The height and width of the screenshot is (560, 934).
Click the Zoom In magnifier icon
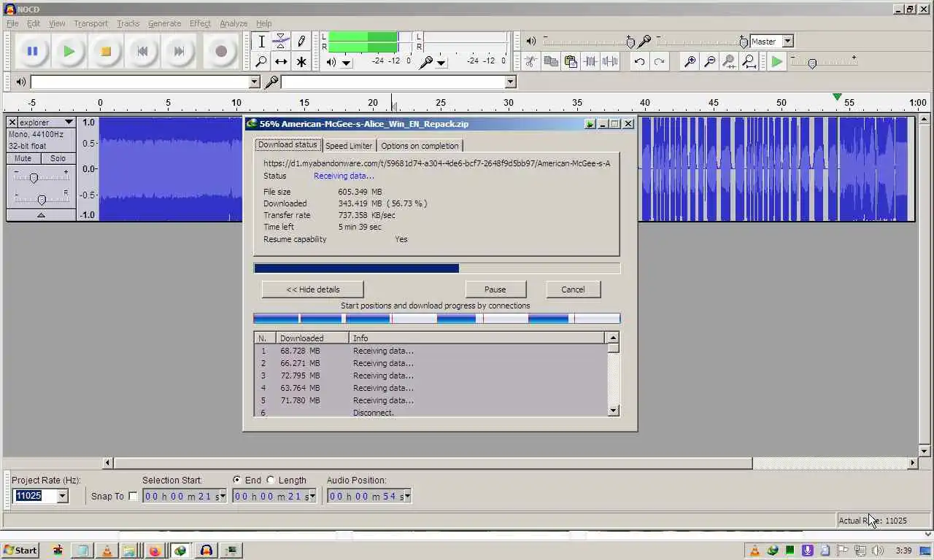tap(689, 62)
